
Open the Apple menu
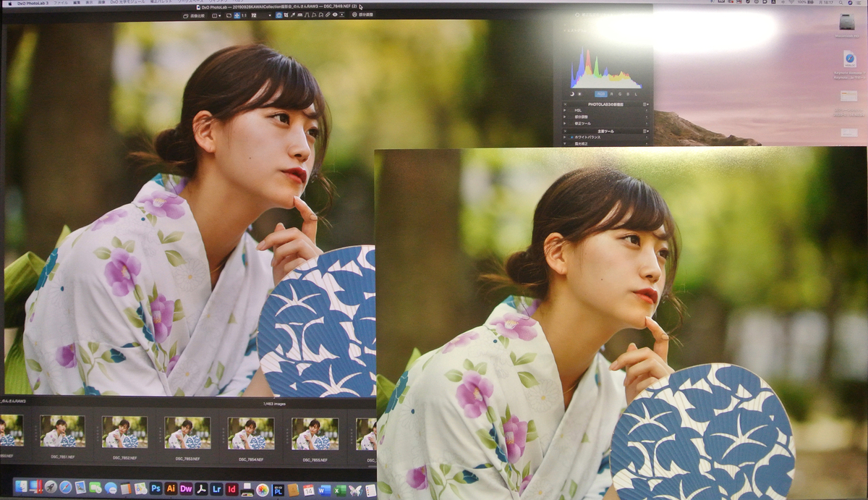pos(9,3)
